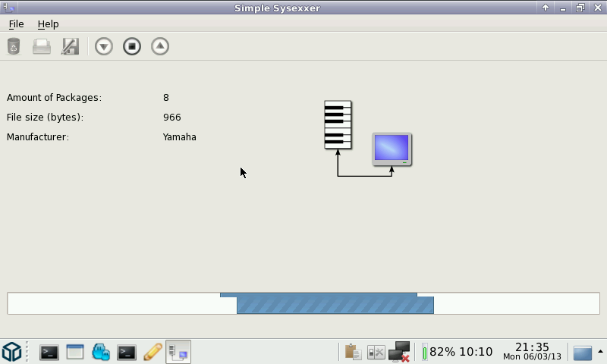Launch the first terminal taskbar icon
The height and width of the screenshot is (364, 607).
pyautogui.click(x=49, y=352)
